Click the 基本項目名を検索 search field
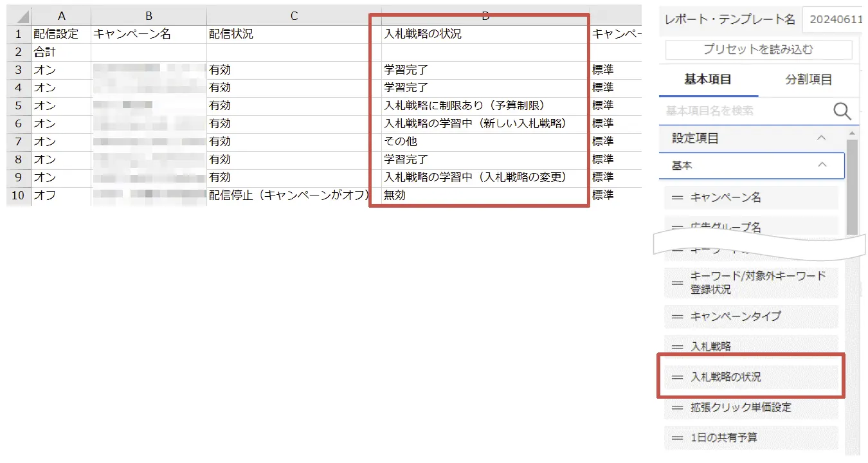868x463 pixels. tap(746, 111)
